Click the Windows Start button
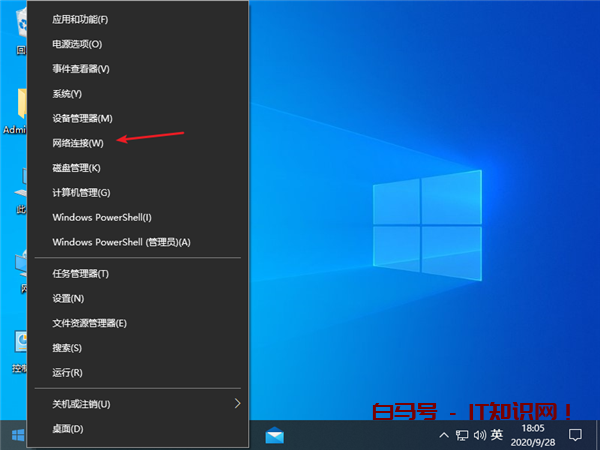Viewport: 600px width, 450px height. point(17,435)
